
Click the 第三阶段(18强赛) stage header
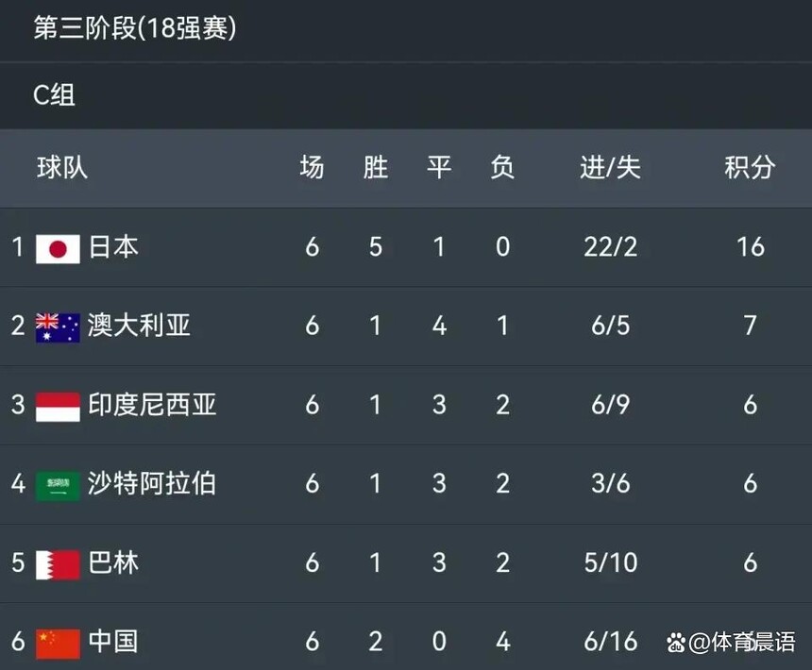[x=135, y=28]
